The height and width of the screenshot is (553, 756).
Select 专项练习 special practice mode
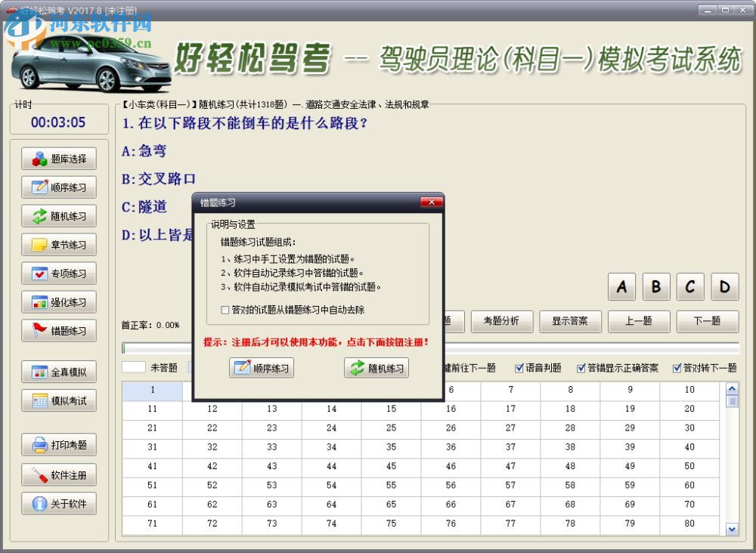pyautogui.click(x=58, y=273)
